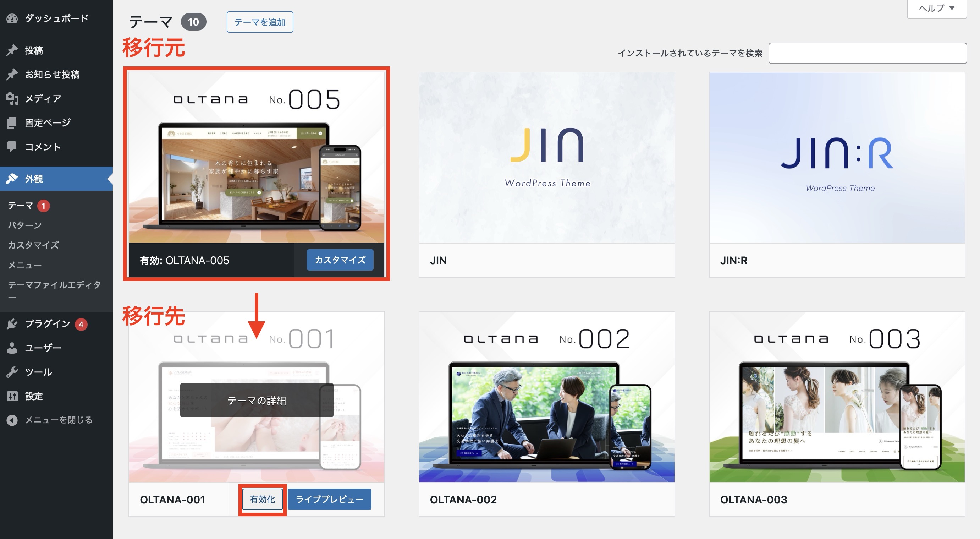Open the カスタマイズ submenu link
This screenshot has height=539, width=980.
tap(33, 245)
